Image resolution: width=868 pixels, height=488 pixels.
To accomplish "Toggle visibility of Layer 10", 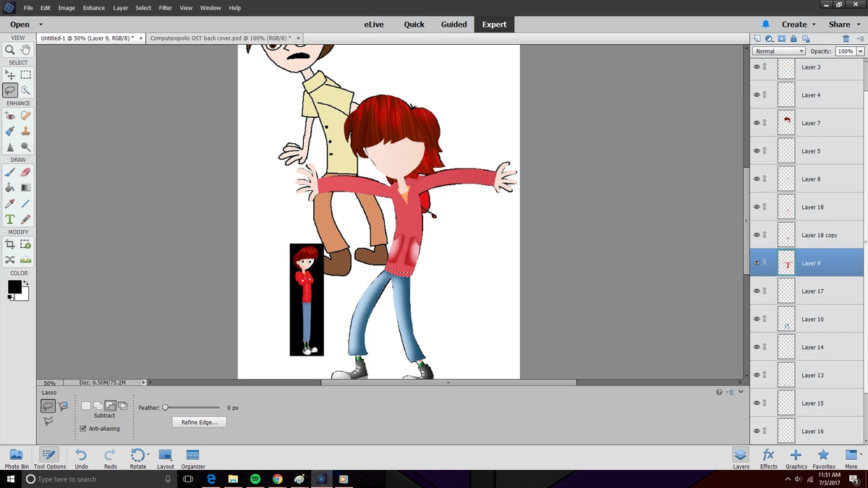I will [x=757, y=319].
